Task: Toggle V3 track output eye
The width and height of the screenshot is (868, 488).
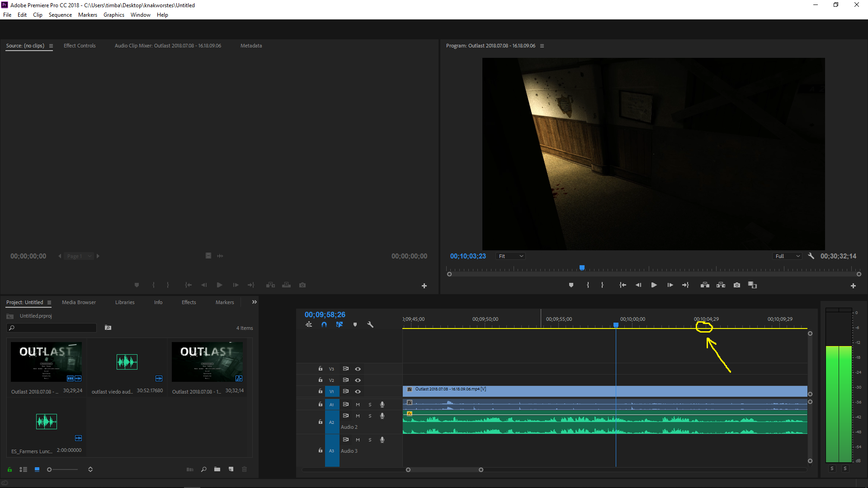Action: pyautogui.click(x=358, y=369)
